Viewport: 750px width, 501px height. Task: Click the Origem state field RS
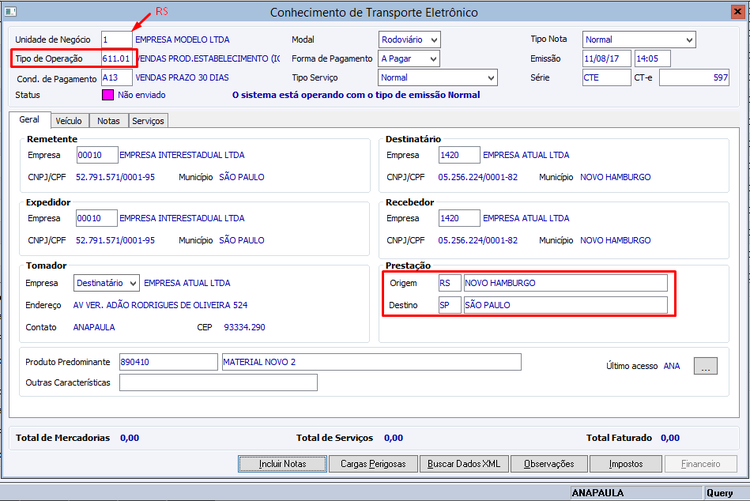click(x=450, y=283)
